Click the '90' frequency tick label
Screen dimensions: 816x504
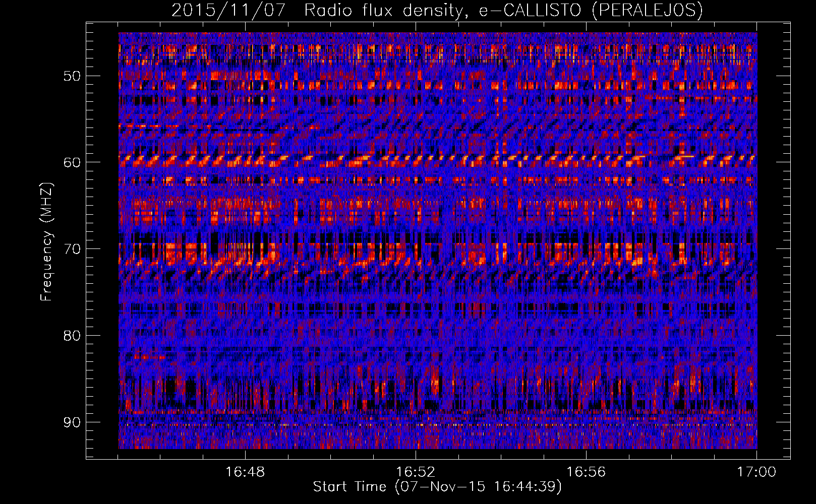coord(72,422)
